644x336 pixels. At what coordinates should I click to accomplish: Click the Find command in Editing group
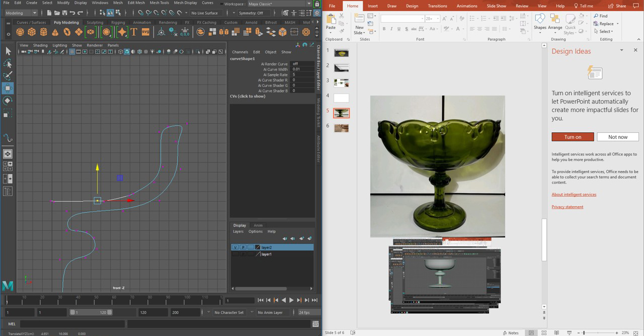[x=600, y=16]
